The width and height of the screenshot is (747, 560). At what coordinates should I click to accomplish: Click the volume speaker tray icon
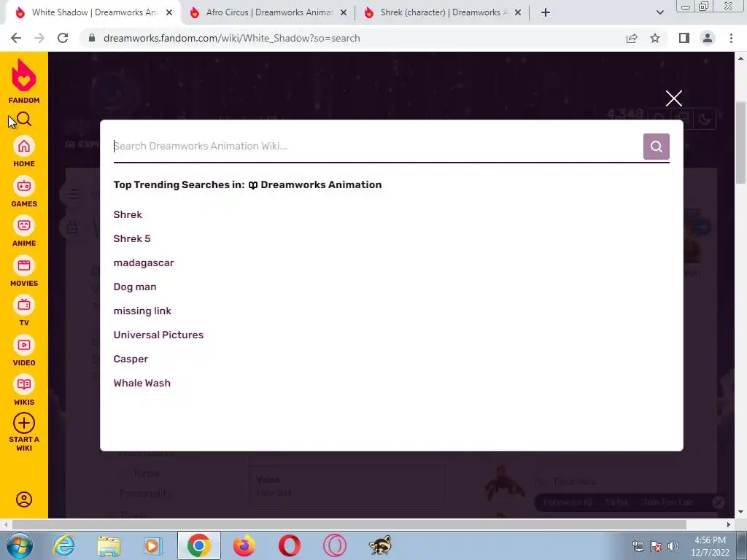tap(673, 546)
